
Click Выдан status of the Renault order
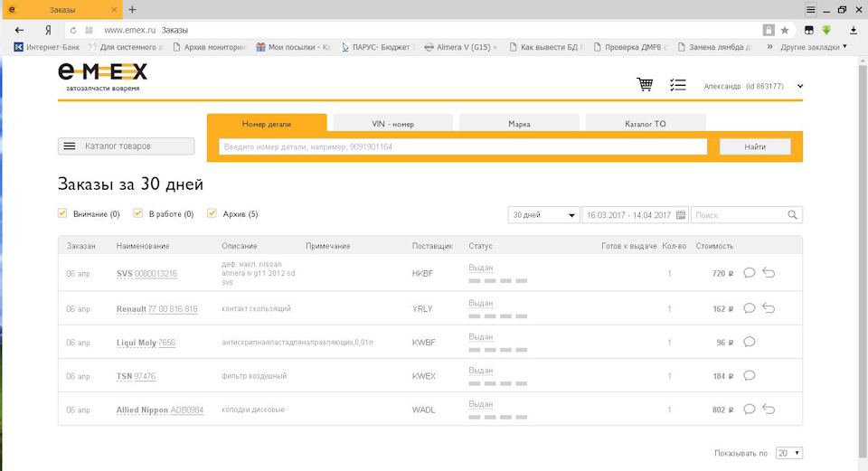coord(480,303)
